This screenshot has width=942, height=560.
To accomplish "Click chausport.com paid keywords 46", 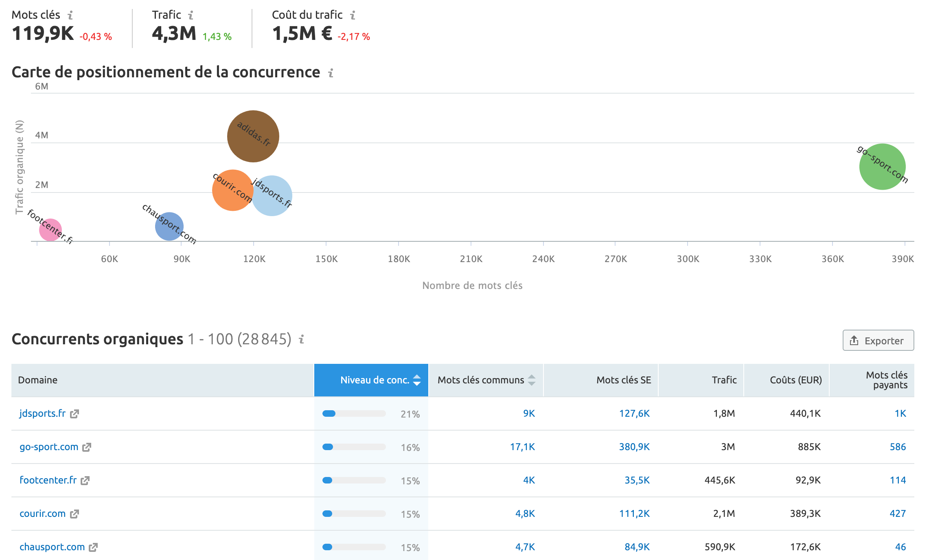I will point(900,547).
